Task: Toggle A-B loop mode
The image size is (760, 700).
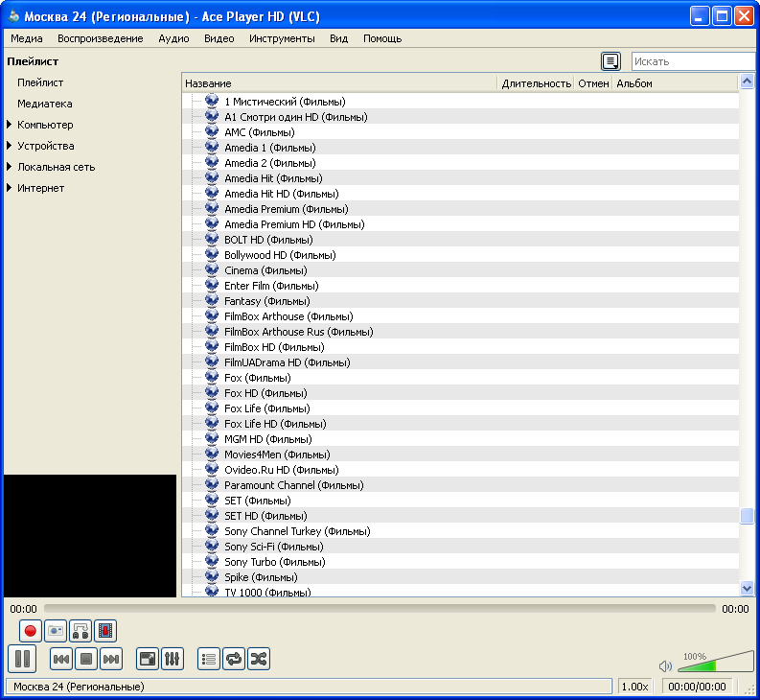Action: tap(81, 631)
